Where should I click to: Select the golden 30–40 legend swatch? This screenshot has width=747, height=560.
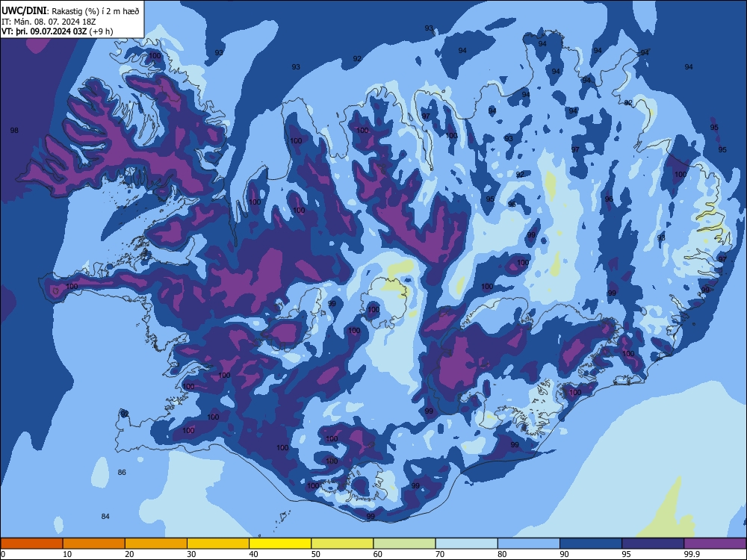click(218, 544)
